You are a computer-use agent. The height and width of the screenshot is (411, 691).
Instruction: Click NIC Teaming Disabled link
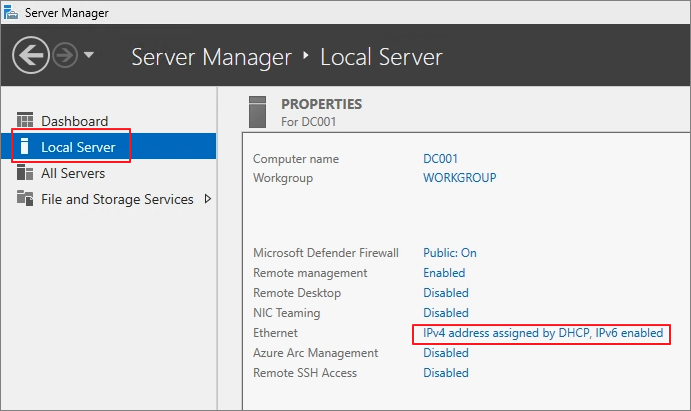[x=446, y=313]
